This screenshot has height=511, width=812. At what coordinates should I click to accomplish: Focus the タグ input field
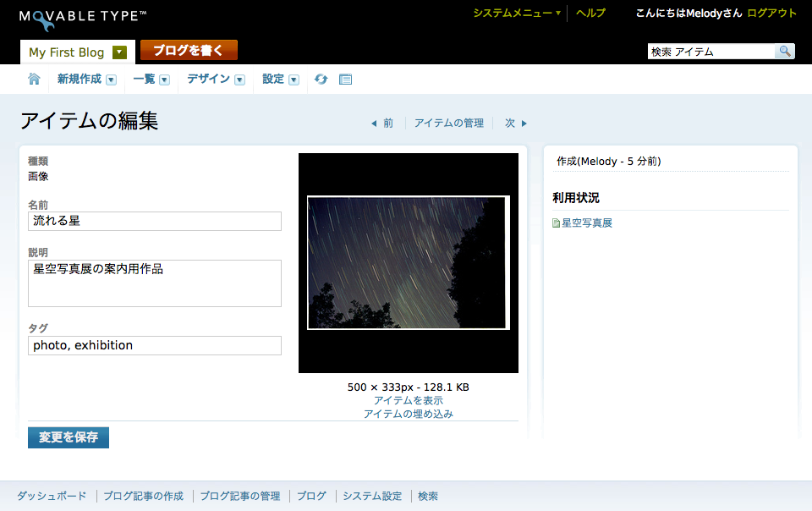155,345
